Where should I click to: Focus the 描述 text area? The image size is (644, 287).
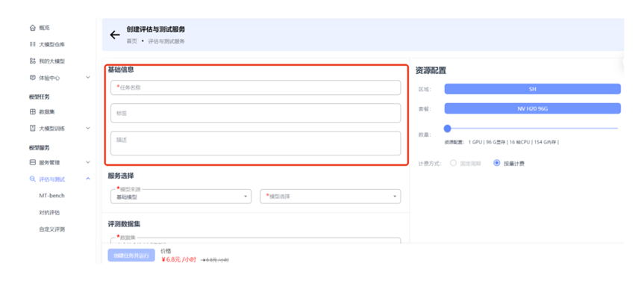[x=255, y=143]
